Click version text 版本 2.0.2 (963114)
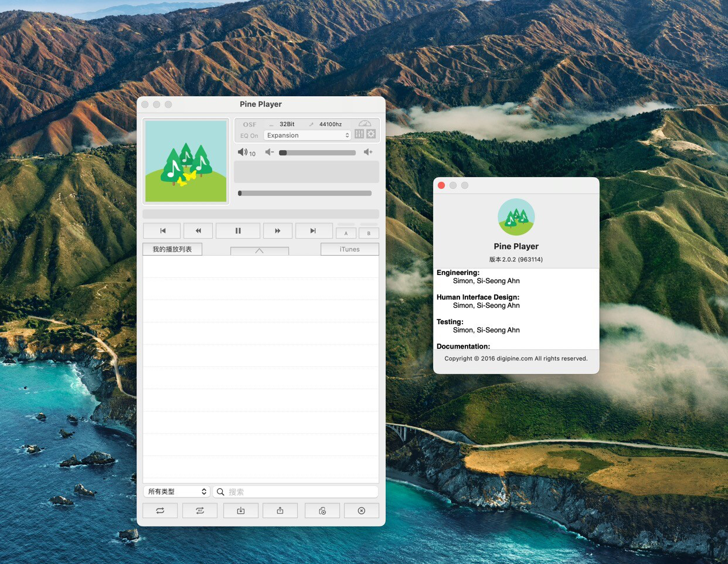The image size is (728, 564). click(516, 259)
